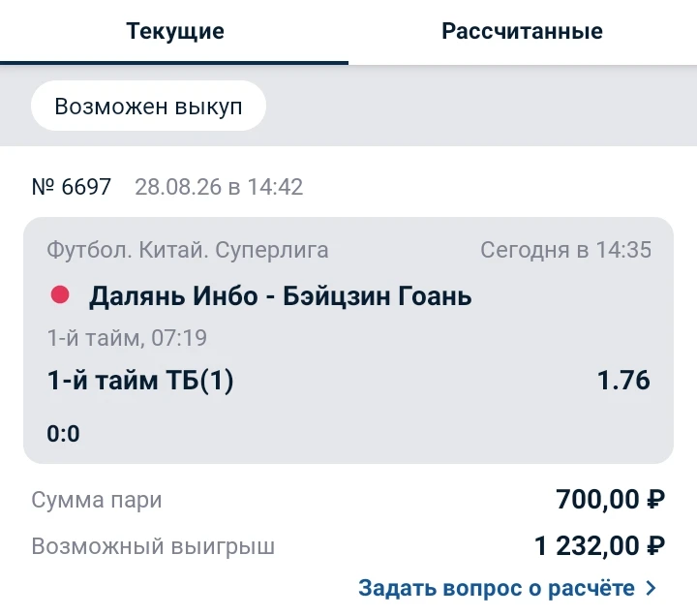Open Далянь Инбо - Бэйцзин Гоань match
This screenshot has height=616, width=697.
pos(280,295)
